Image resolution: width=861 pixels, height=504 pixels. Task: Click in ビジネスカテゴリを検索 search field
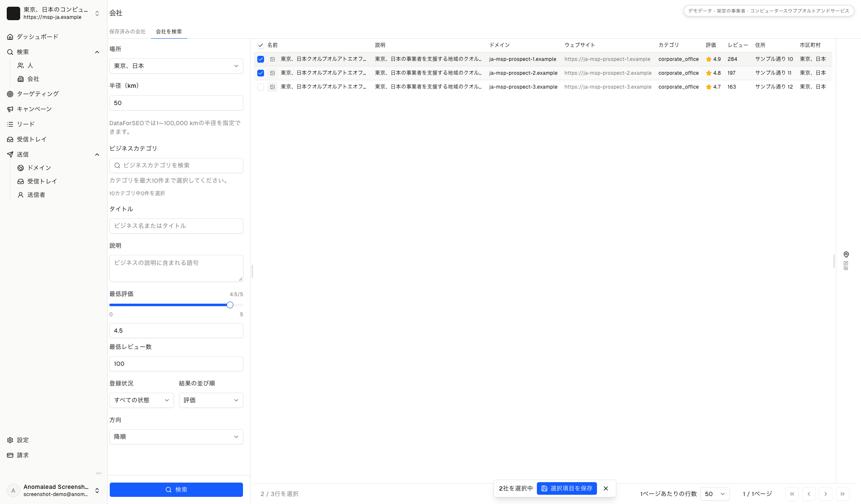tap(176, 165)
